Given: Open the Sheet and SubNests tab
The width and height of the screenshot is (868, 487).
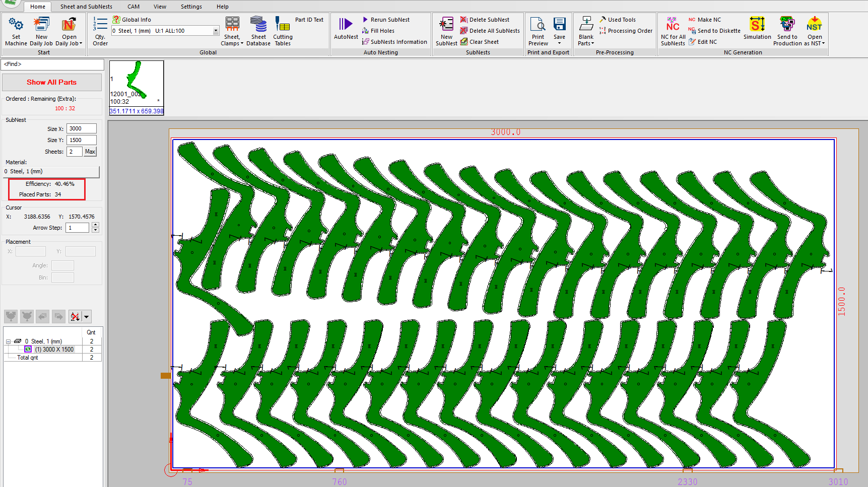Looking at the screenshot, I should (x=86, y=7).
